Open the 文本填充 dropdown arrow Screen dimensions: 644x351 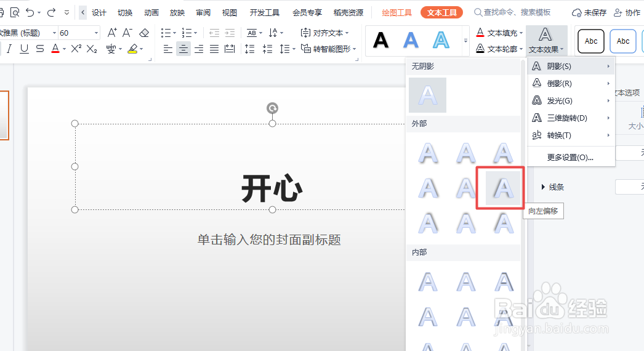point(521,33)
